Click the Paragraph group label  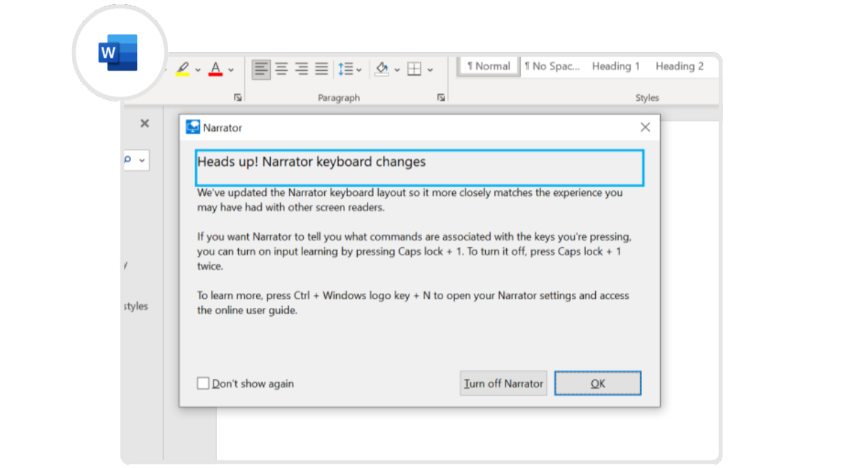(339, 98)
